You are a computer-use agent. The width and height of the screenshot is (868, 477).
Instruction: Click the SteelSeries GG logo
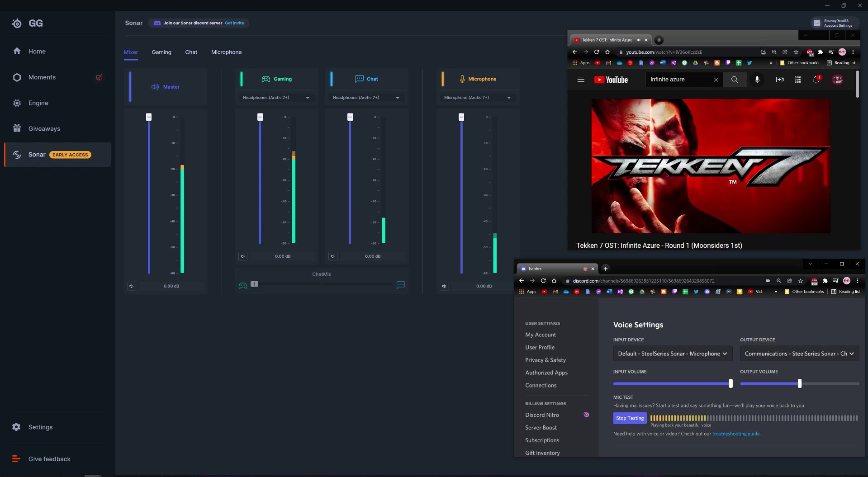point(27,24)
